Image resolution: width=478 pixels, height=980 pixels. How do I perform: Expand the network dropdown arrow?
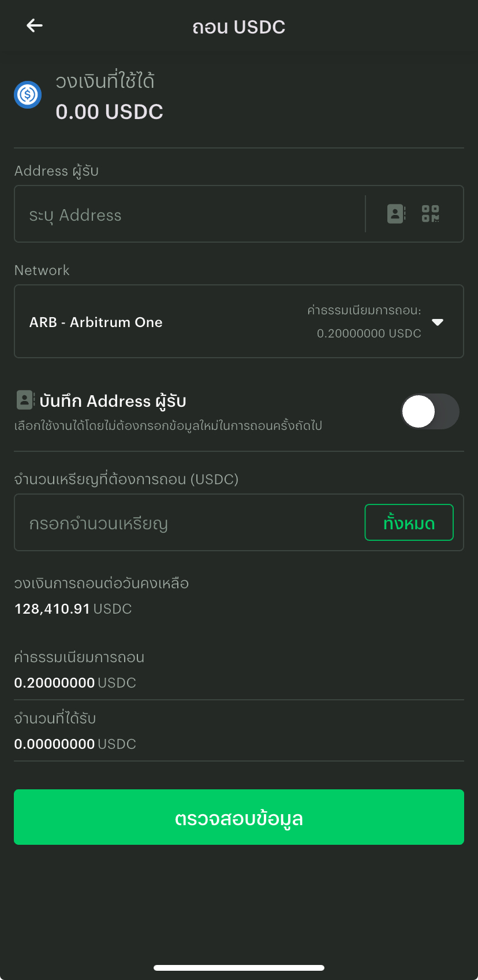pyautogui.click(x=438, y=322)
